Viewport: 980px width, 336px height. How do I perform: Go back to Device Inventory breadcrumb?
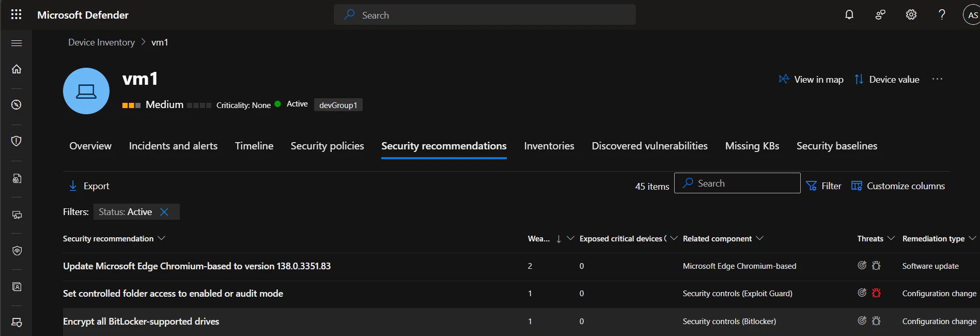point(101,42)
